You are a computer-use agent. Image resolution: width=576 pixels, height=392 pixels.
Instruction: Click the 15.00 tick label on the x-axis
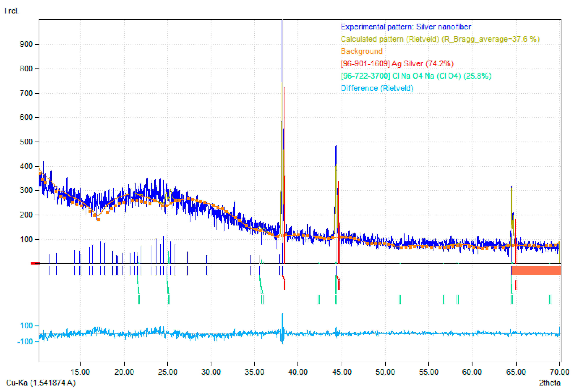pos(80,372)
